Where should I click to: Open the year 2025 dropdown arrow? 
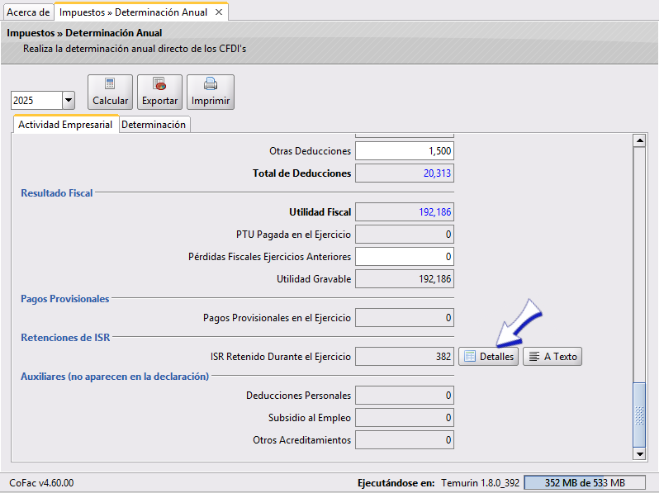point(69,100)
